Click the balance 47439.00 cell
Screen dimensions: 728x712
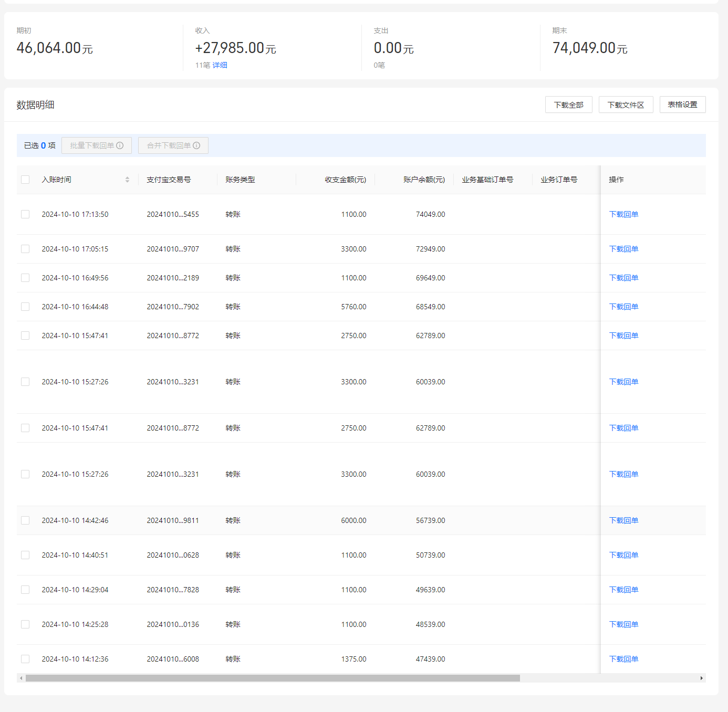pos(430,659)
